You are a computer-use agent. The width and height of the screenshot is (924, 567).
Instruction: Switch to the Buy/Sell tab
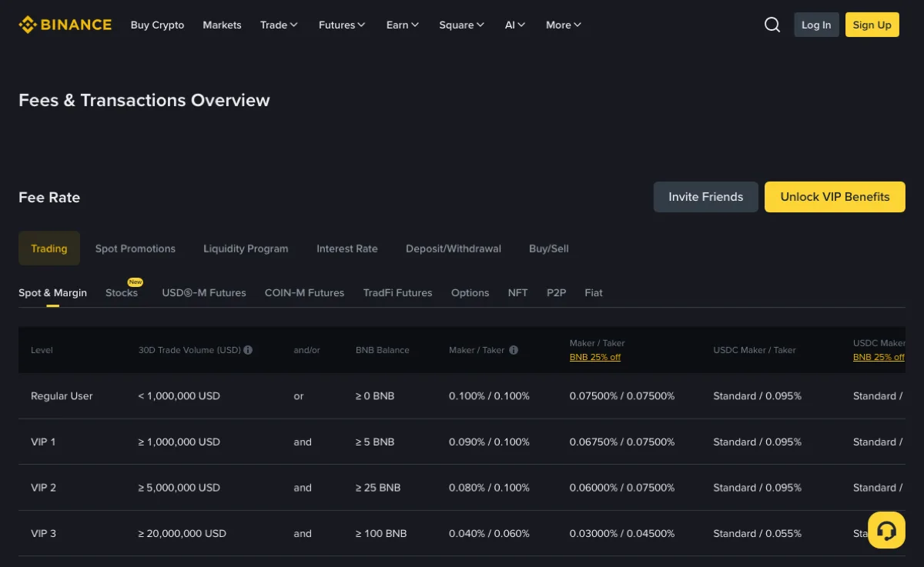click(x=549, y=248)
